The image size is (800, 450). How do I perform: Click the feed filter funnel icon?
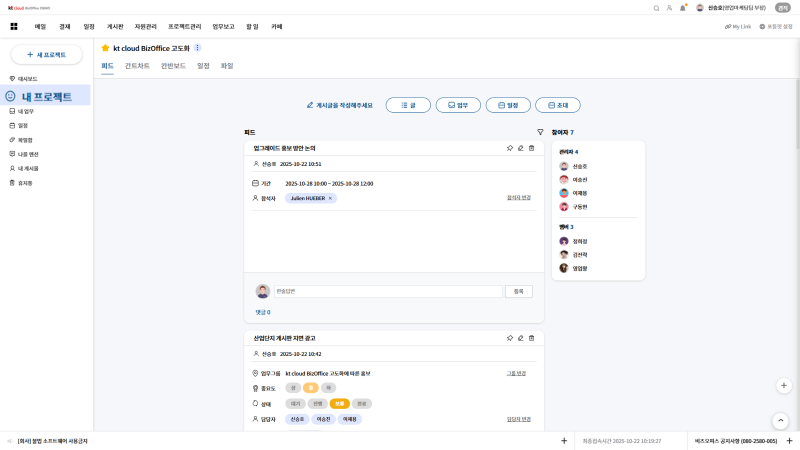[x=540, y=132]
